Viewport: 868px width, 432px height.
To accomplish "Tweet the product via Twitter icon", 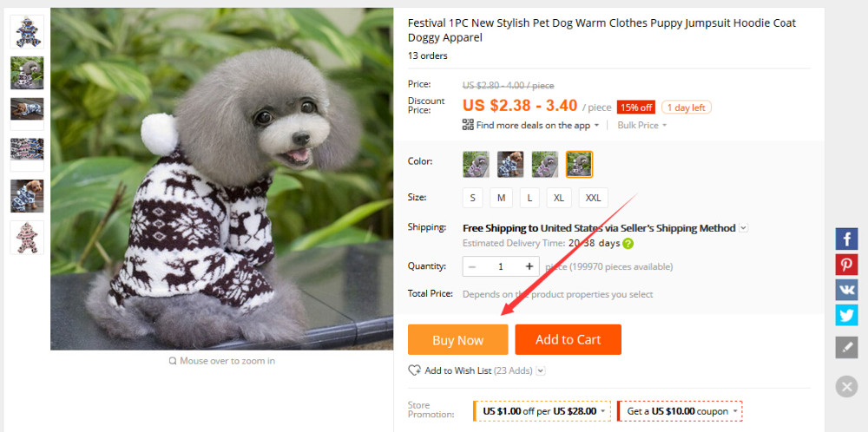I will coord(846,315).
